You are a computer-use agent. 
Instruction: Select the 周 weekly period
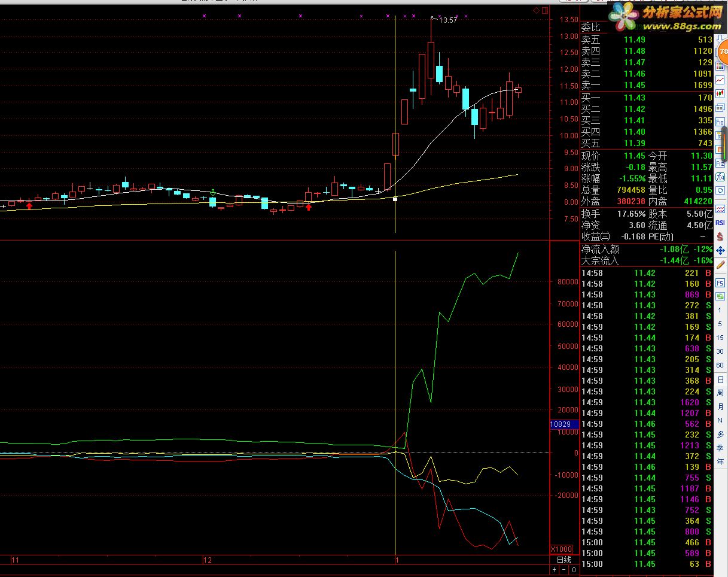tap(720, 393)
